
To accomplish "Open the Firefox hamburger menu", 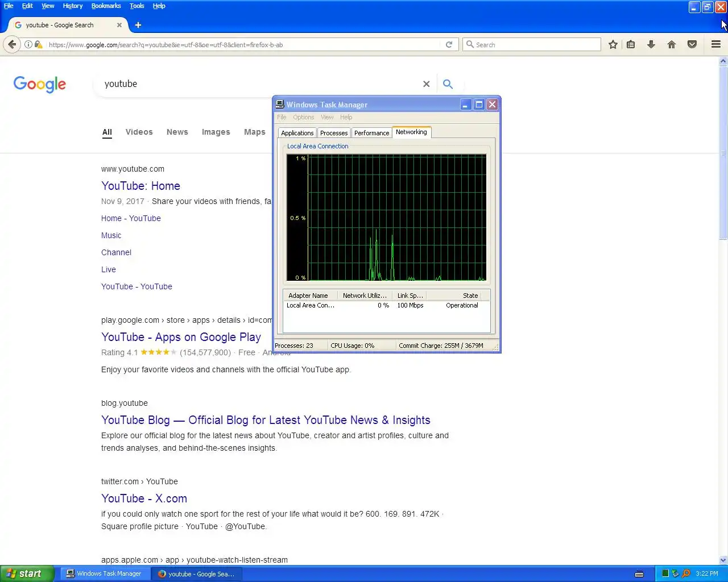I will point(716,44).
